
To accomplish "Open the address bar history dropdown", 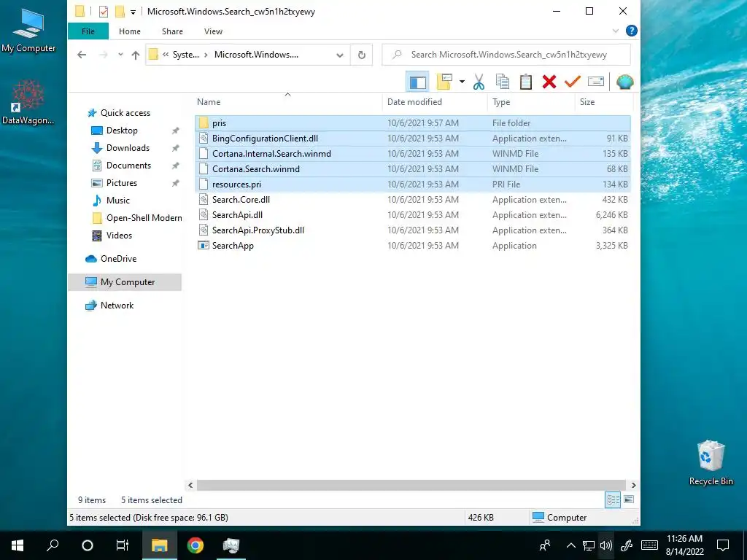I will point(340,55).
